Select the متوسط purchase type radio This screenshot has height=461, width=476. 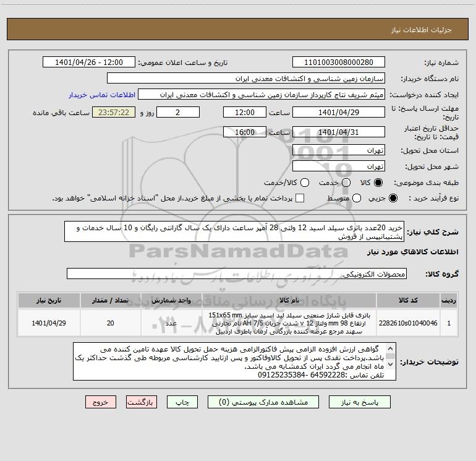(357, 198)
